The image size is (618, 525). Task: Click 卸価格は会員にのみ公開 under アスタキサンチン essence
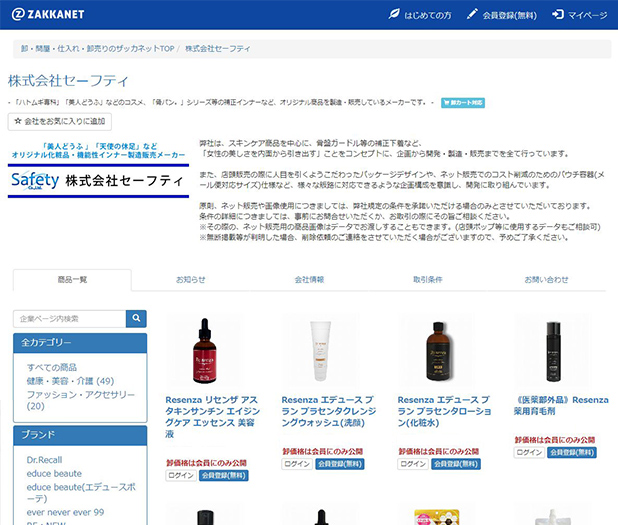click(206, 463)
